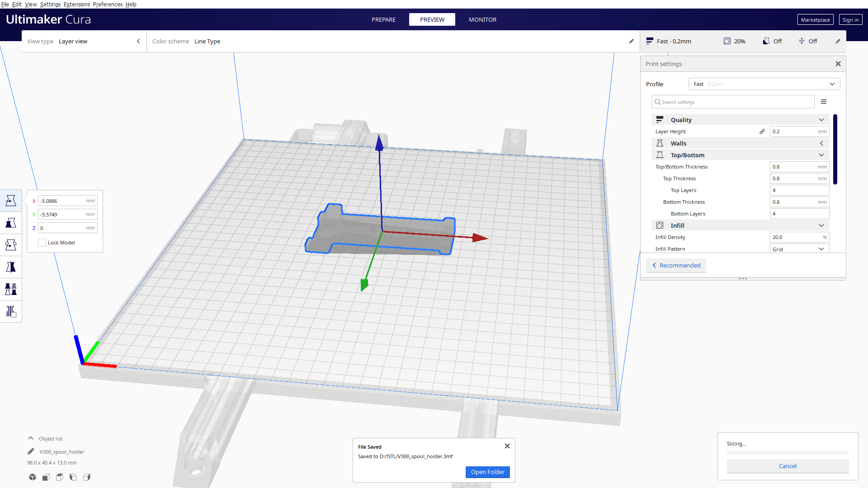Select the Move tool
Screen dimensions: 868x488
(x=11, y=201)
